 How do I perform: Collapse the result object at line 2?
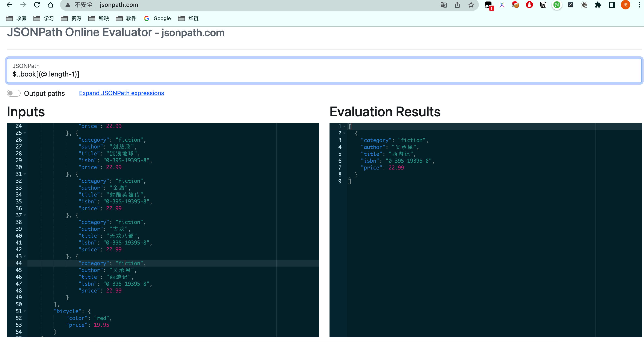345,133
